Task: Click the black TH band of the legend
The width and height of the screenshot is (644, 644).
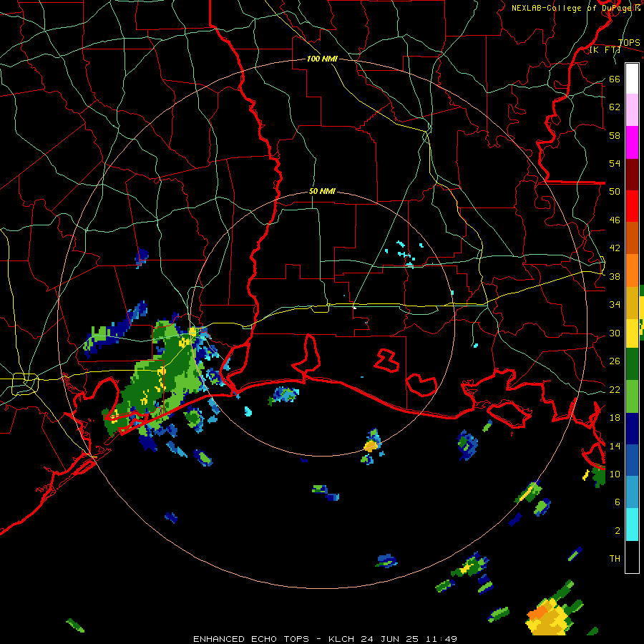Action: (x=632, y=557)
